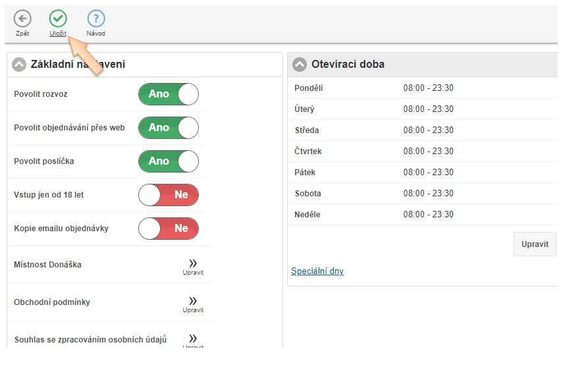Click the Zpět back arrow icon
588x384 pixels.
coord(22,19)
